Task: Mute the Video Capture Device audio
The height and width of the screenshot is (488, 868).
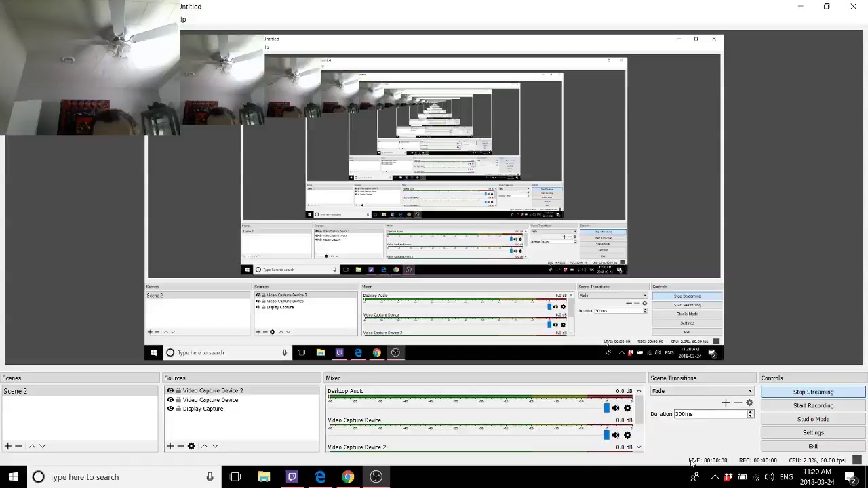Action: 616,435
